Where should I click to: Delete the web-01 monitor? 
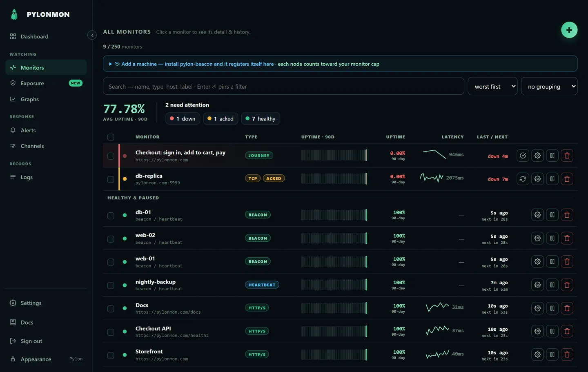click(567, 261)
